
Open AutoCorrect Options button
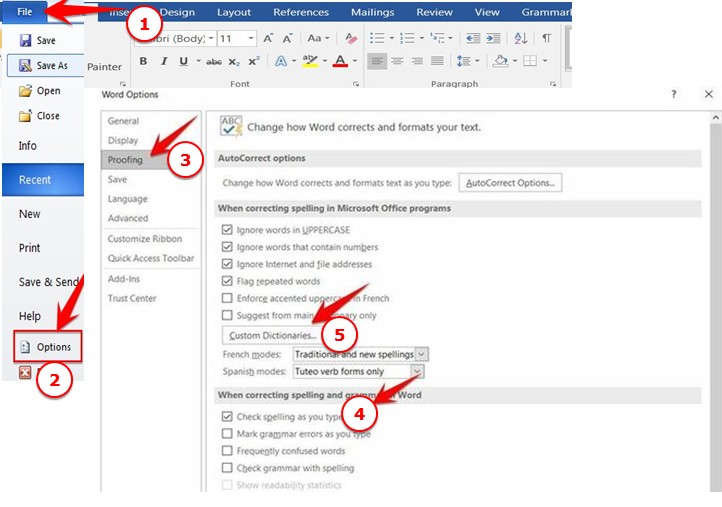[510, 183]
